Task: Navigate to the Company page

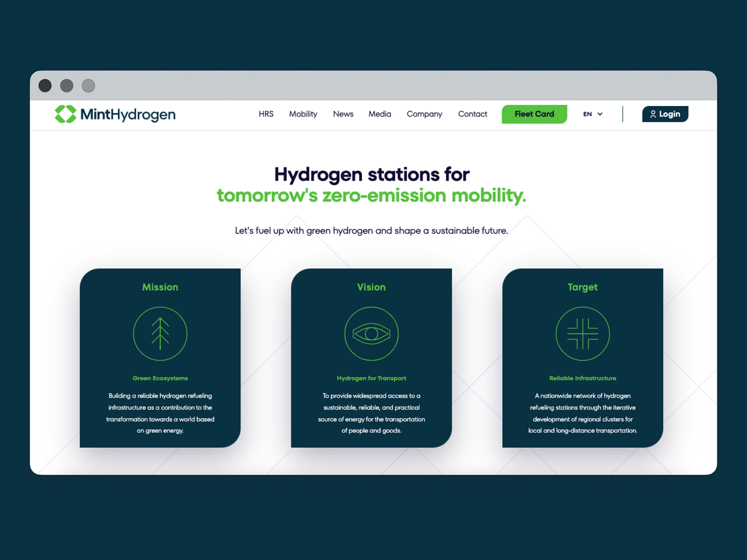Action: (x=425, y=114)
